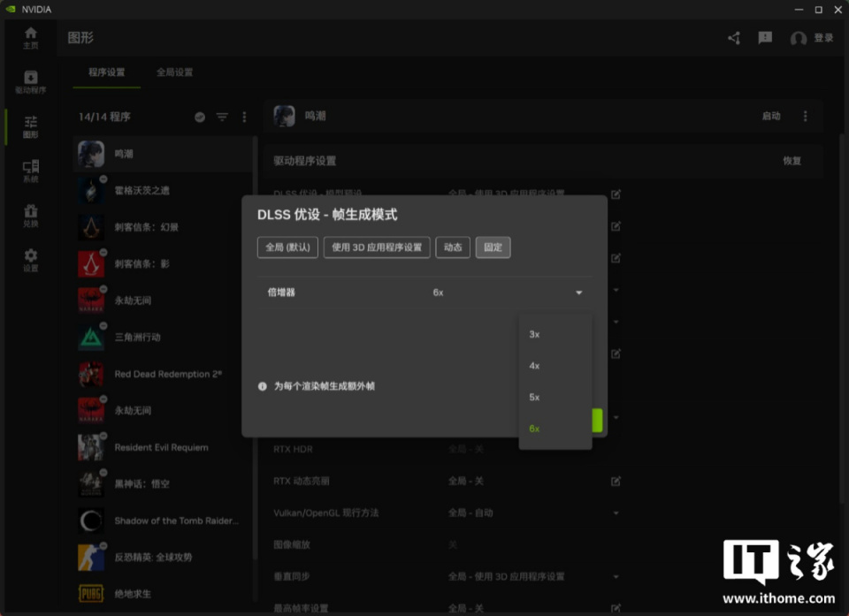Open the Settings (设置) gear icon
849x616 pixels.
(31, 260)
